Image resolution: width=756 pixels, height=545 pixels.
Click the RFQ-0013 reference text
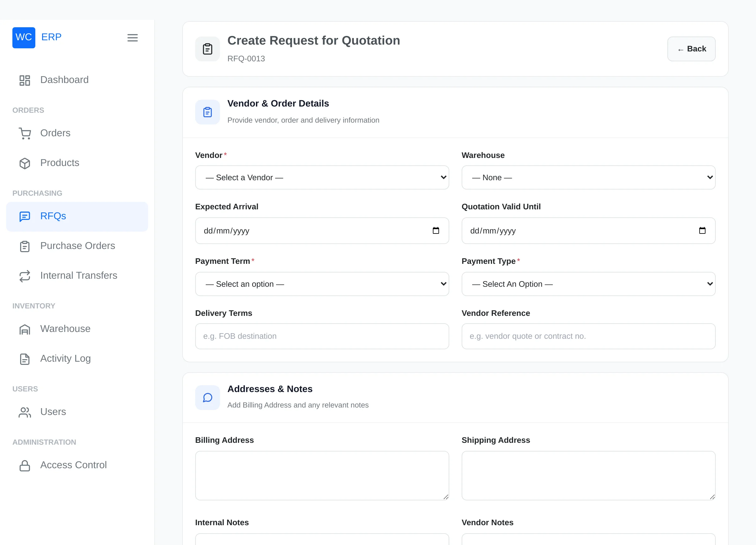pos(246,59)
